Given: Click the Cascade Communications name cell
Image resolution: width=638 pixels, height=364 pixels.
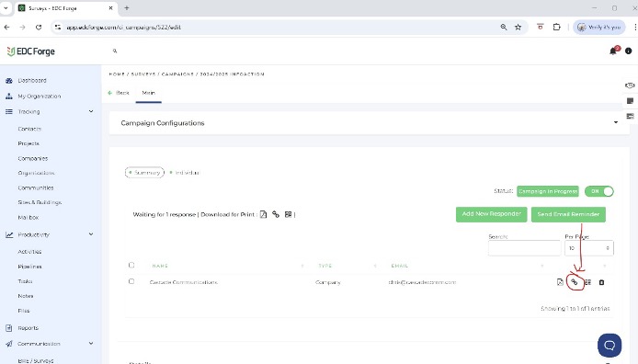Looking at the screenshot, I should (184, 282).
